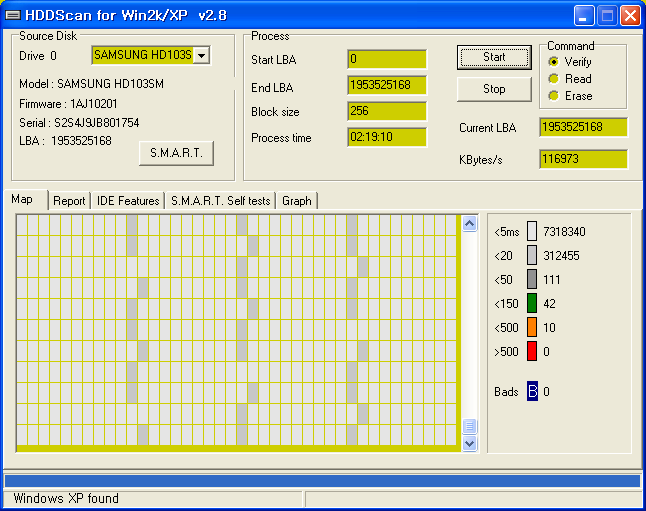Switch to the Graph tab
The height and width of the screenshot is (511, 646).
pos(297,201)
